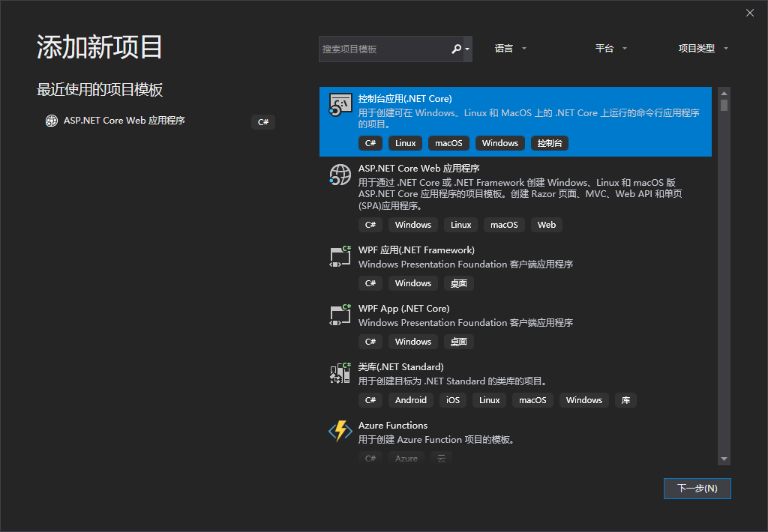The image size is (768, 532).
Task: Click macOS tag on console app template
Action: click(x=448, y=143)
